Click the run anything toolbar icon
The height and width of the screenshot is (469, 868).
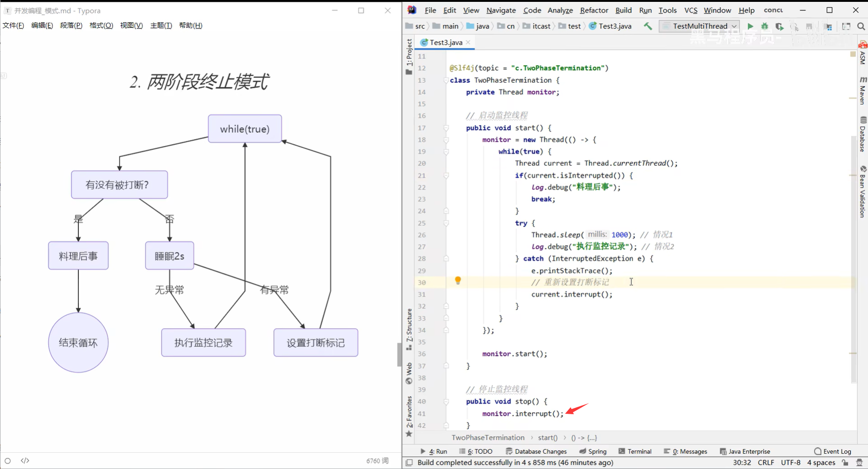(846, 26)
